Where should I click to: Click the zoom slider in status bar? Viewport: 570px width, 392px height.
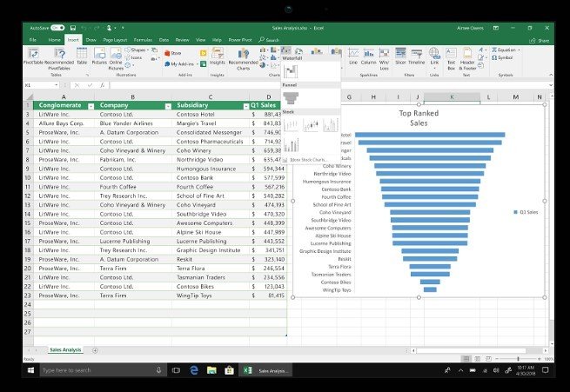tap(518, 359)
